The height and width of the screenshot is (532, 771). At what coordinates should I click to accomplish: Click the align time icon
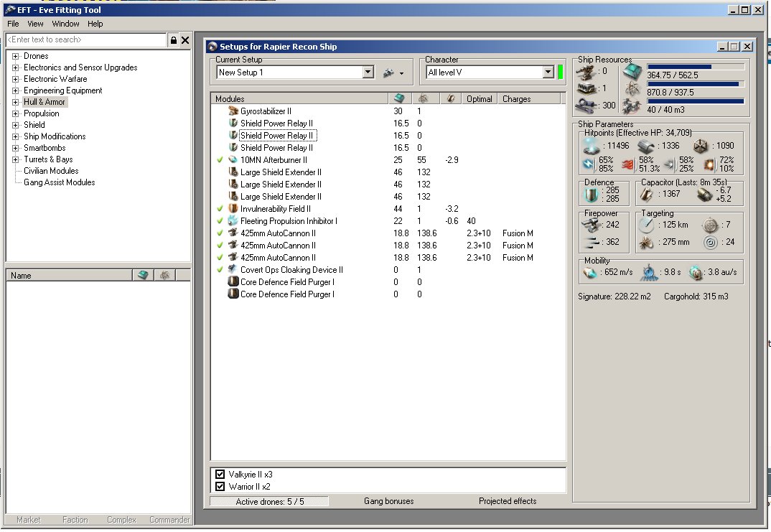pos(649,272)
